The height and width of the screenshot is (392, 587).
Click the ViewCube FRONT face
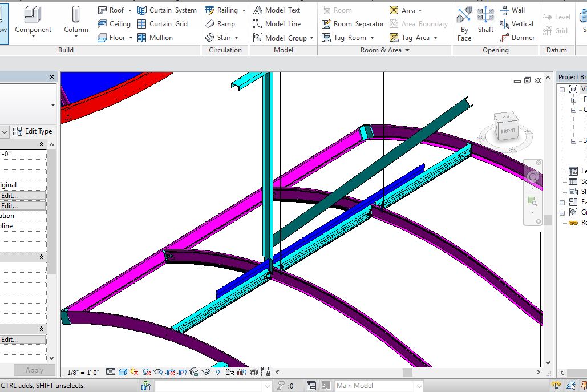point(508,131)
